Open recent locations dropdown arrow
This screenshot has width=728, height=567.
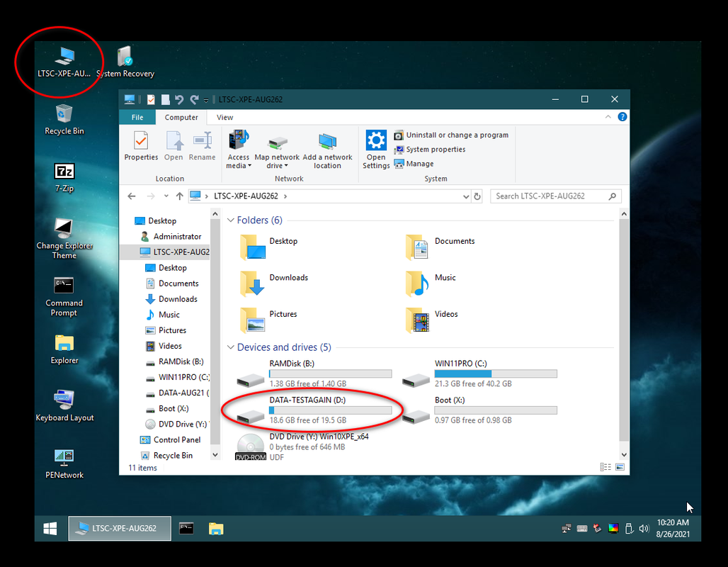166,196
